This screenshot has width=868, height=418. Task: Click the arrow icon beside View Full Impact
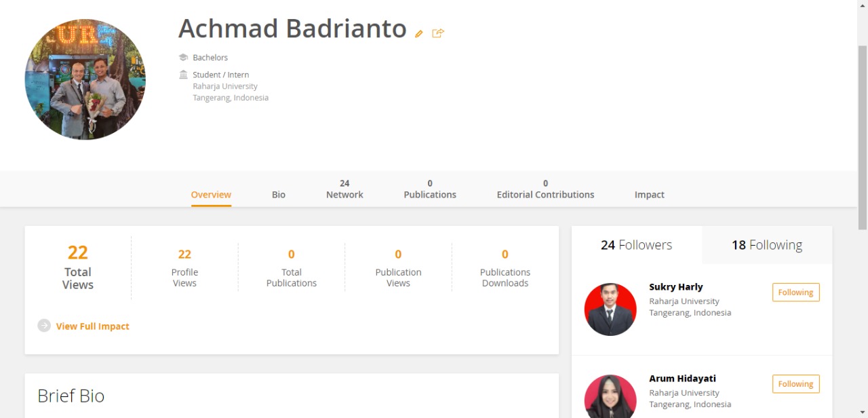pyautogui.click(x=44, y=326)
